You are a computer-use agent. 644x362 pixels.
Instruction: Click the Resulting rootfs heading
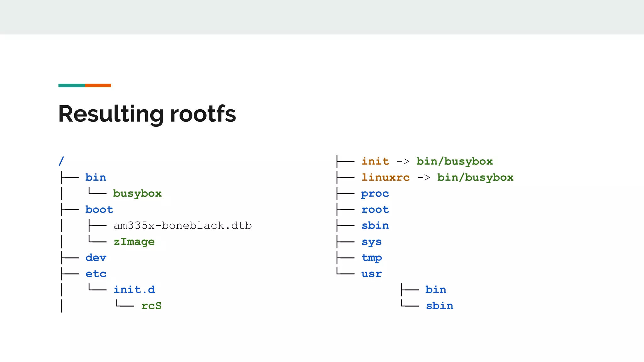pyautogui.click(x=147, y=114)
